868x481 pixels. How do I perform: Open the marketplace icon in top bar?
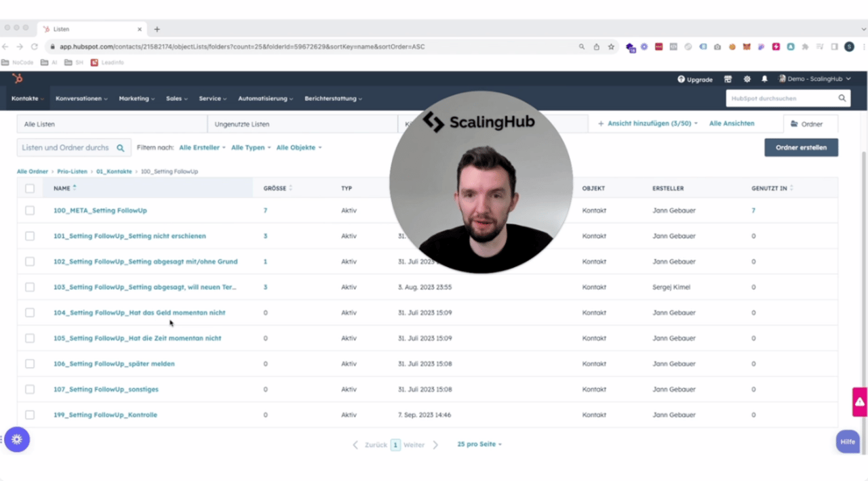728,79
